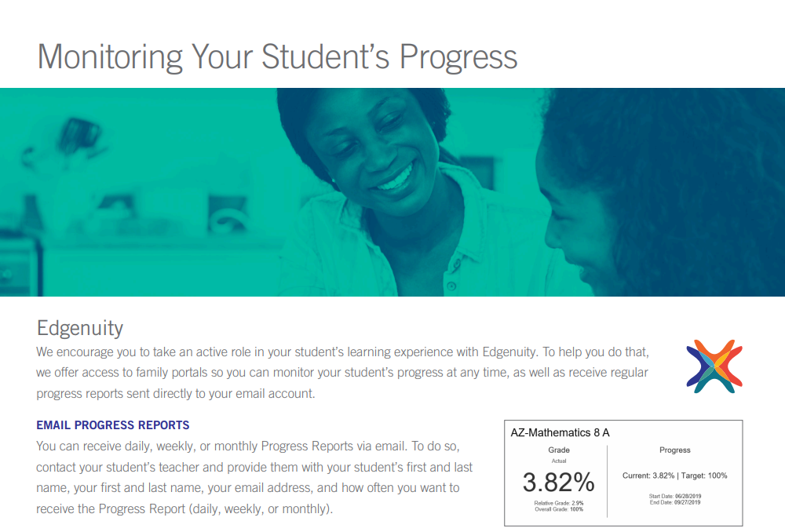Click the Grade column label
Viewport: 785px width, 532px height.
559,450
